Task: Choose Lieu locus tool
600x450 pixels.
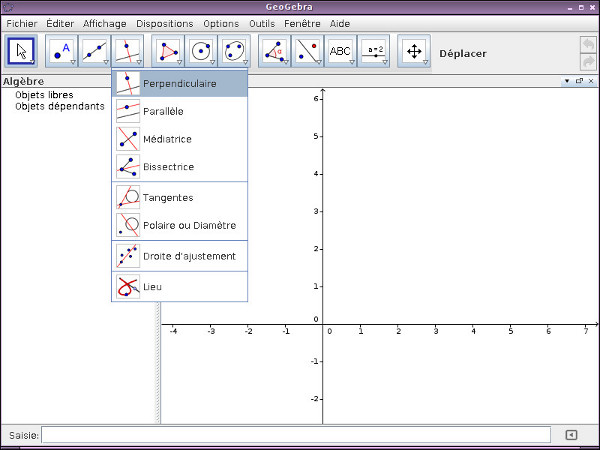Action: (x=179, y=287)
